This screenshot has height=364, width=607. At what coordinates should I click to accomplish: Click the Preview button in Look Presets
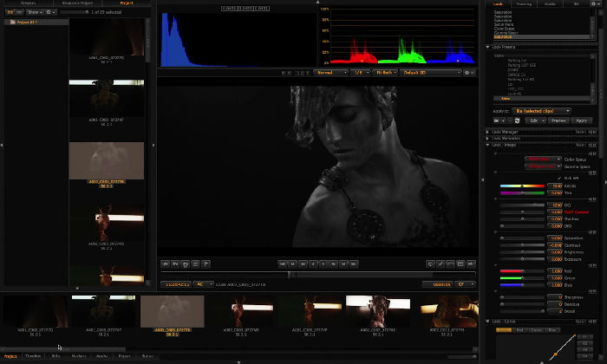(559, 120)
